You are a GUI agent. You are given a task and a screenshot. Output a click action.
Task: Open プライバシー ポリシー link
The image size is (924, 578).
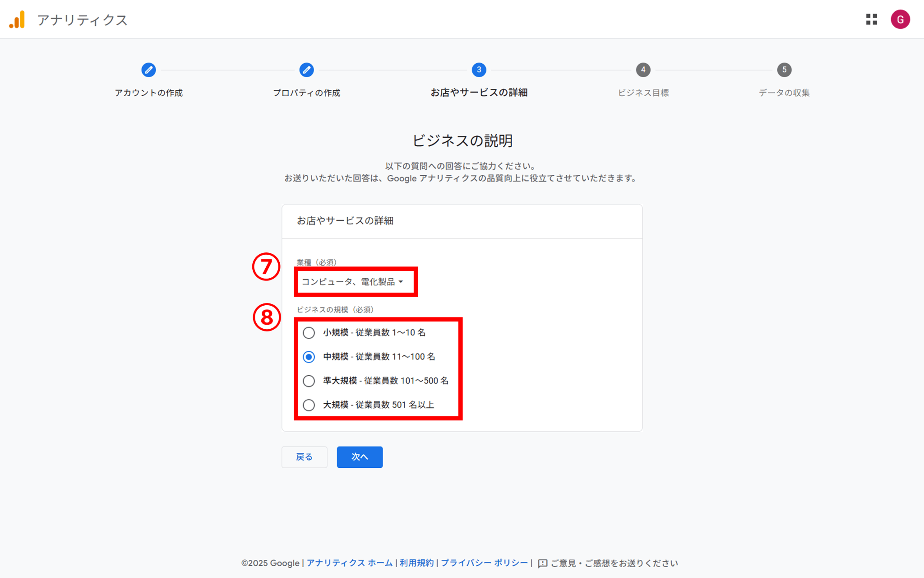(x=484, y=563)
